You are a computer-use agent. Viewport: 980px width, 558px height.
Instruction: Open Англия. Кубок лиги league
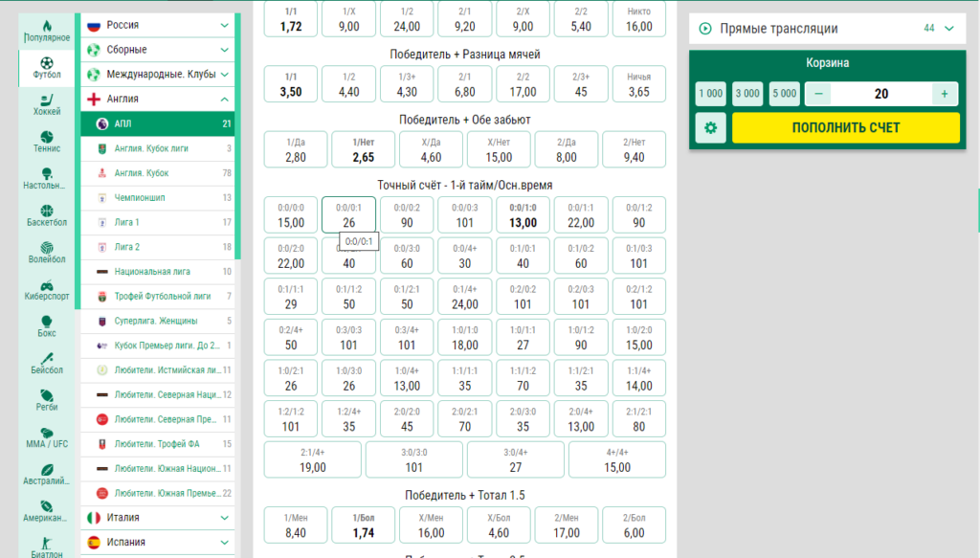tap(158, 148)
